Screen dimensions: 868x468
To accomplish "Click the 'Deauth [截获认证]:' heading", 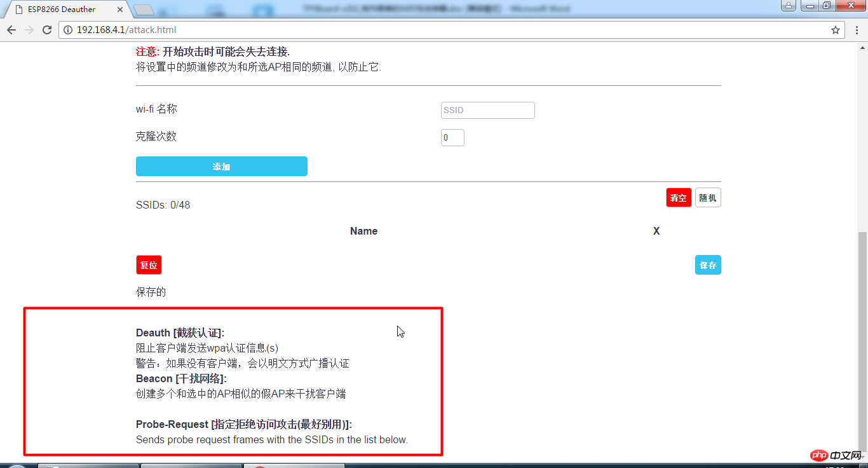I will click(x=180, y=333).
